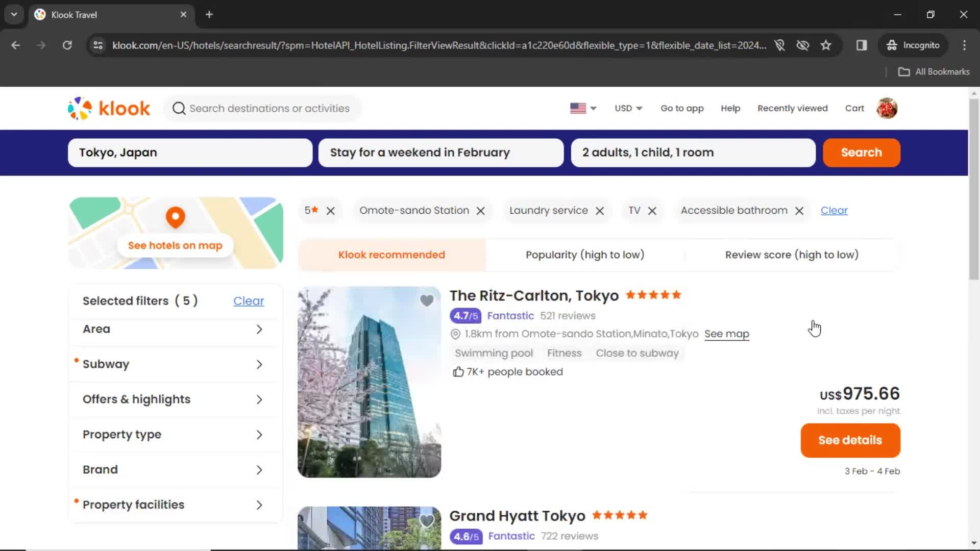Click the Search destinations or activities box

pyautogui.click(x=262, y=108)
